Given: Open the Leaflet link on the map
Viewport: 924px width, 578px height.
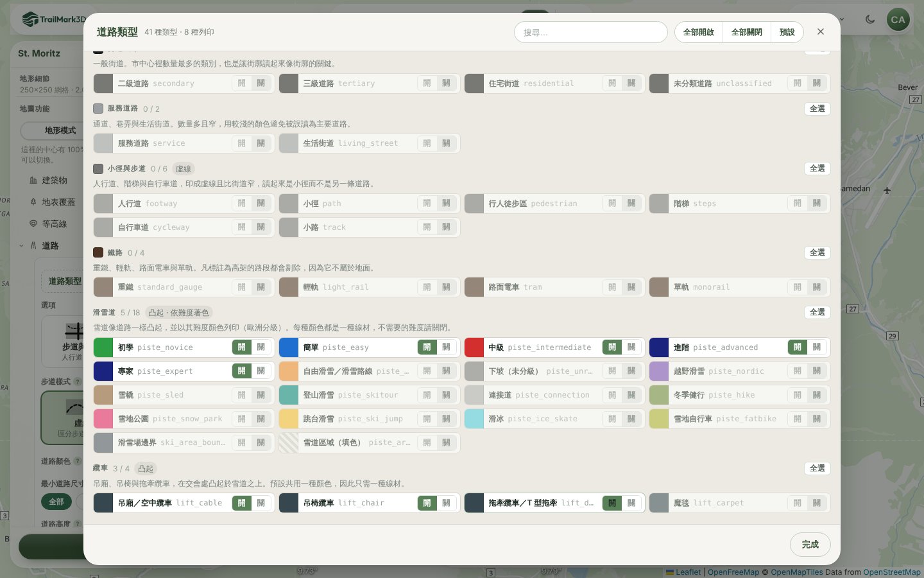Looking at the screenshot, I should coord(683,572).
